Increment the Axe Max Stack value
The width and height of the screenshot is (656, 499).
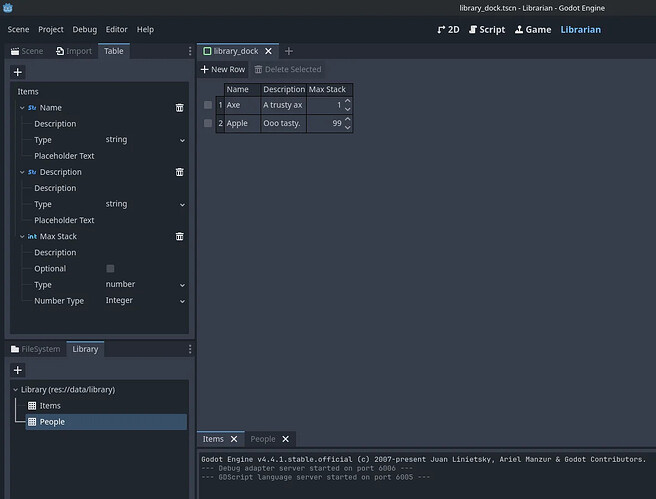click(347, 101)
